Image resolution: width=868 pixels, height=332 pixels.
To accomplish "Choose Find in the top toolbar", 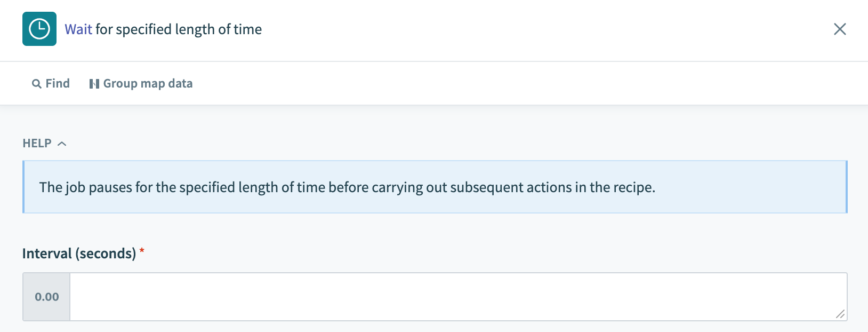I will [57, 83].
